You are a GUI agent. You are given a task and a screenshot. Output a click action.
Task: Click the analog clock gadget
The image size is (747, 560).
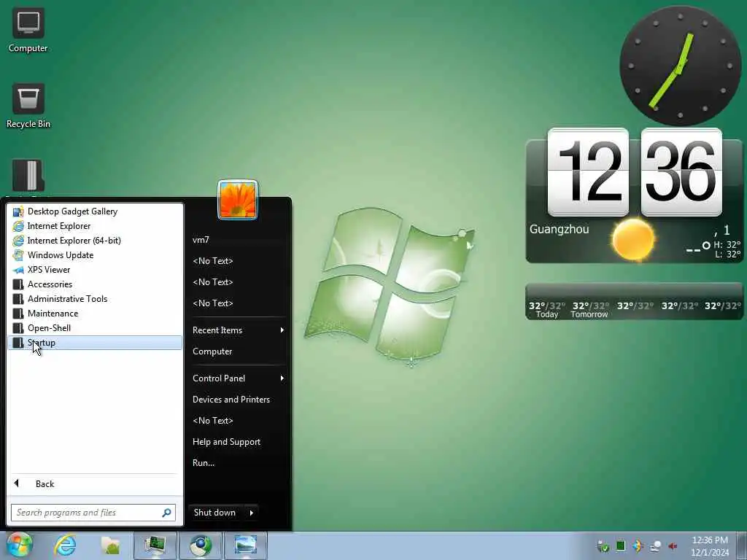coord(680,66)
